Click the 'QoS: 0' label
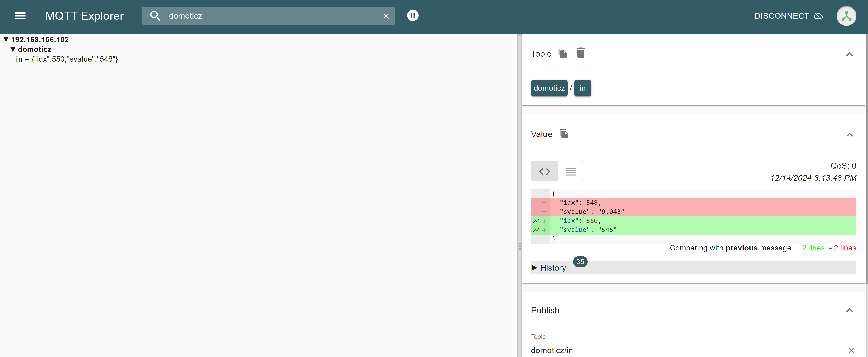The image size is (868, 357). click(843, 166)
